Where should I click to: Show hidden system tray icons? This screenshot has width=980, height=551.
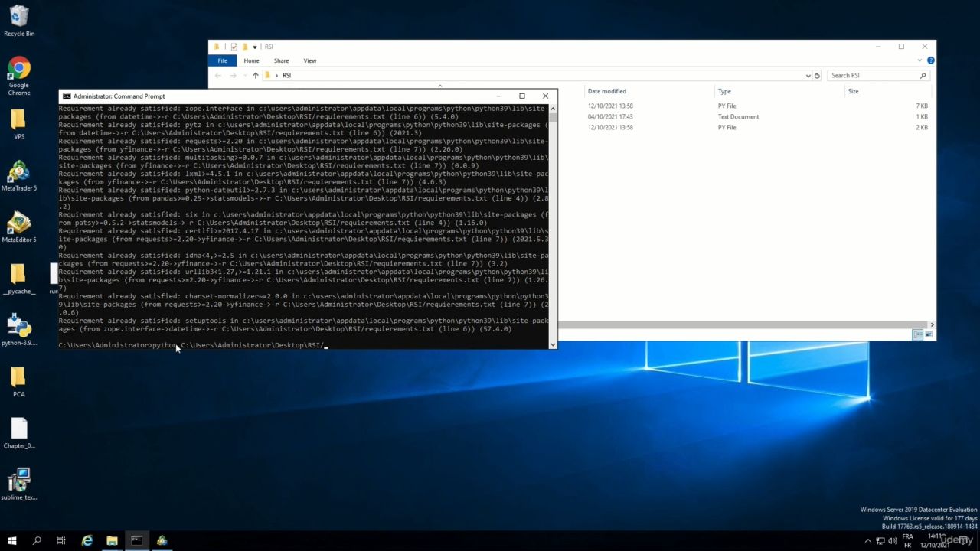pyautogui.click(x=866, y=540)
